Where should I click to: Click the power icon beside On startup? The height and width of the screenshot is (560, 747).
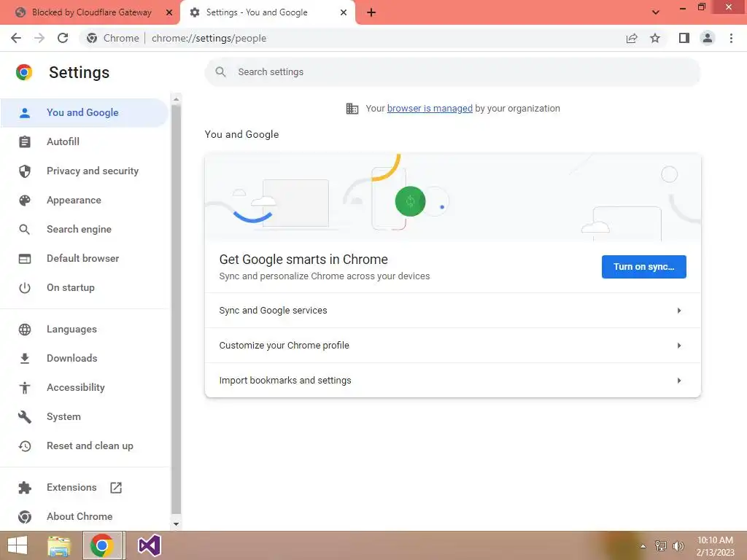click(25, 287)
